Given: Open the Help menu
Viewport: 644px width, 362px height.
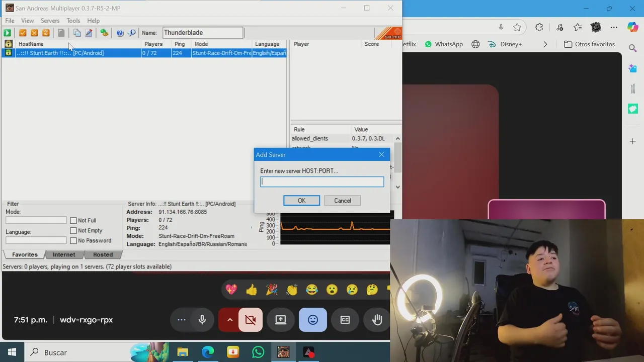Looking at the screenshot, I should click(94, 21).
